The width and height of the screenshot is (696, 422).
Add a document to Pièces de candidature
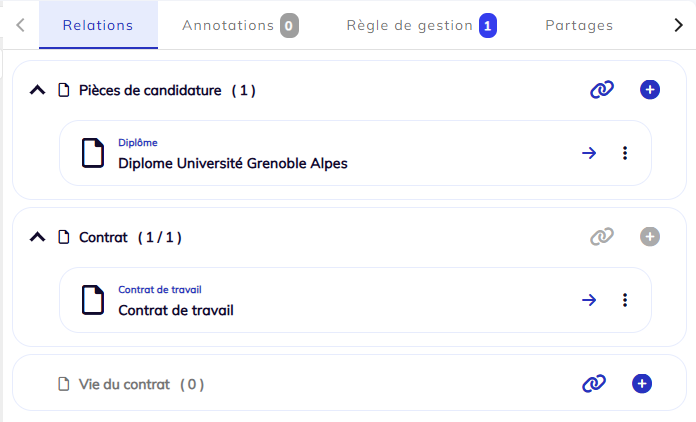[650, 90]
